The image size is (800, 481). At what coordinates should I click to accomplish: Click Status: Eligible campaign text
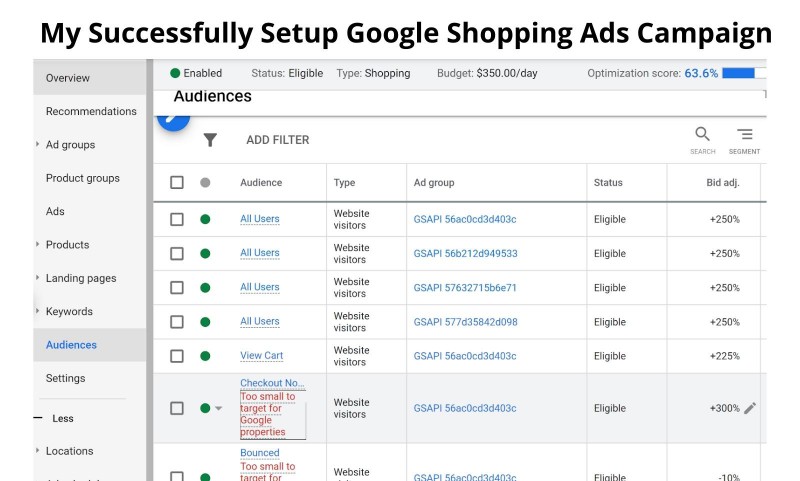[287, 73]
